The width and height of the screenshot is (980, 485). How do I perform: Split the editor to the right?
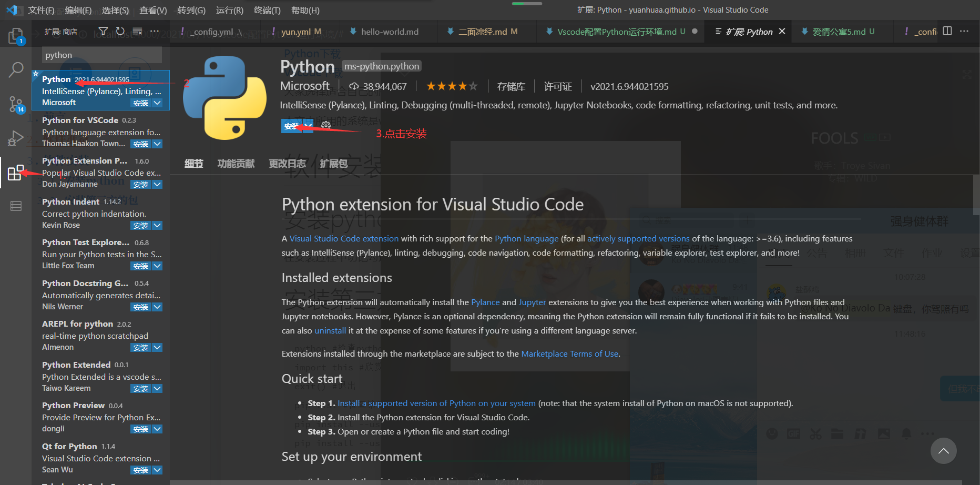click(947, 31)
